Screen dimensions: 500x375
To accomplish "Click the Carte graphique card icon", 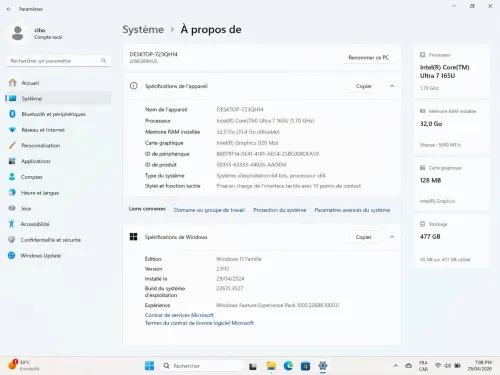I will coord(423,168).
